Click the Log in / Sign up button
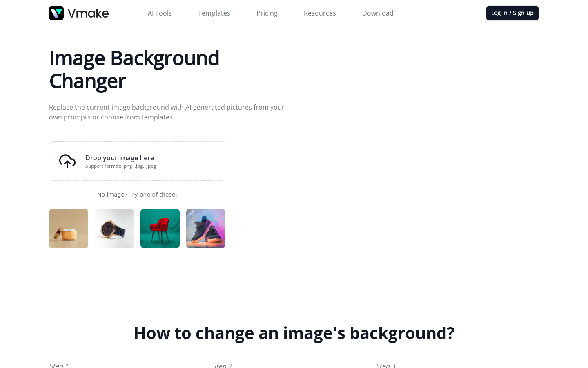The width and height of the screenshot is (588, 368). tap(512, 13)
